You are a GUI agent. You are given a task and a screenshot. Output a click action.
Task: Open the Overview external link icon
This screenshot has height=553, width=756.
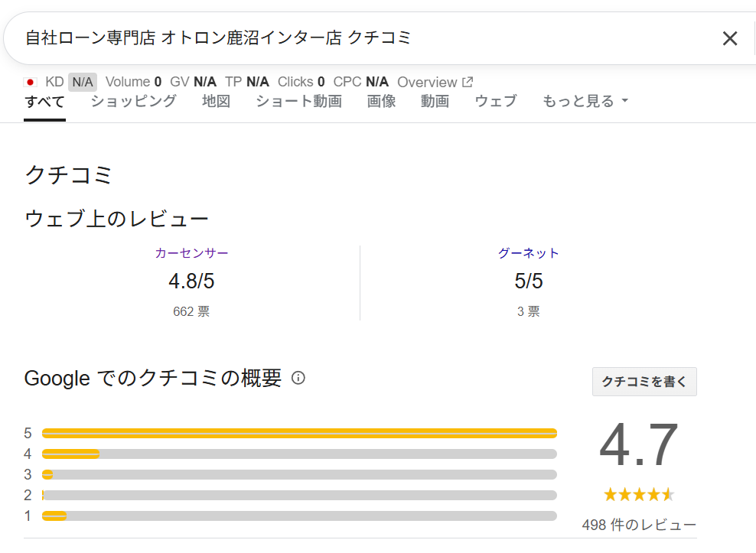pos(468,82)
